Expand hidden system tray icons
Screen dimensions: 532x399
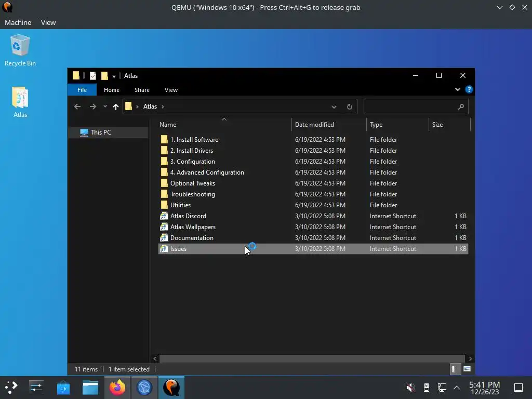457,387
